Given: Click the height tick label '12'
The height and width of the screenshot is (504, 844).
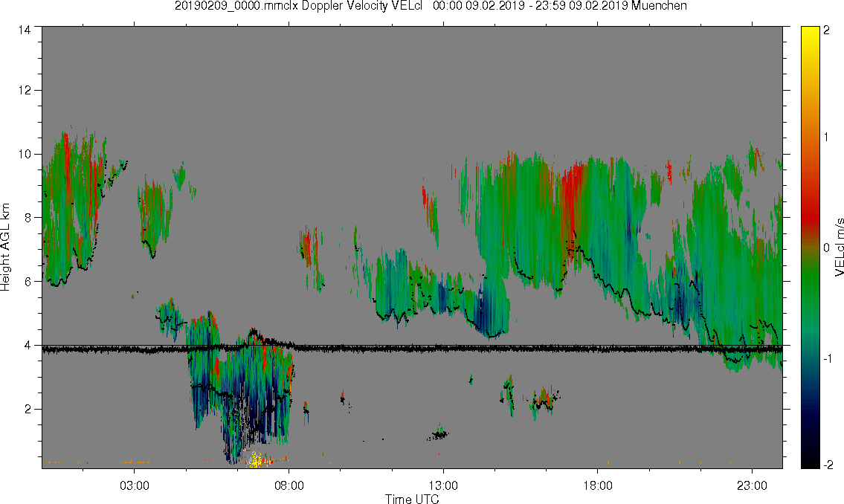Looking at the screenshot, I should (24, 91).
